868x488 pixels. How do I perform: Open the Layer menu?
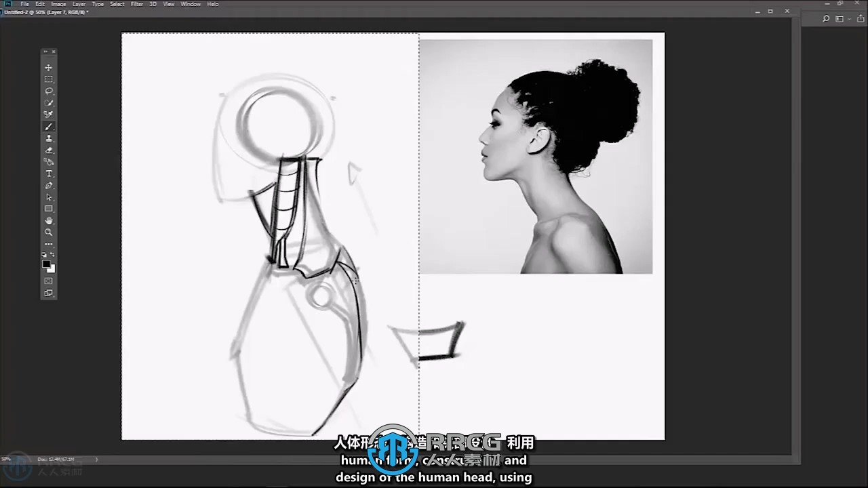click(x=79, y=4)
